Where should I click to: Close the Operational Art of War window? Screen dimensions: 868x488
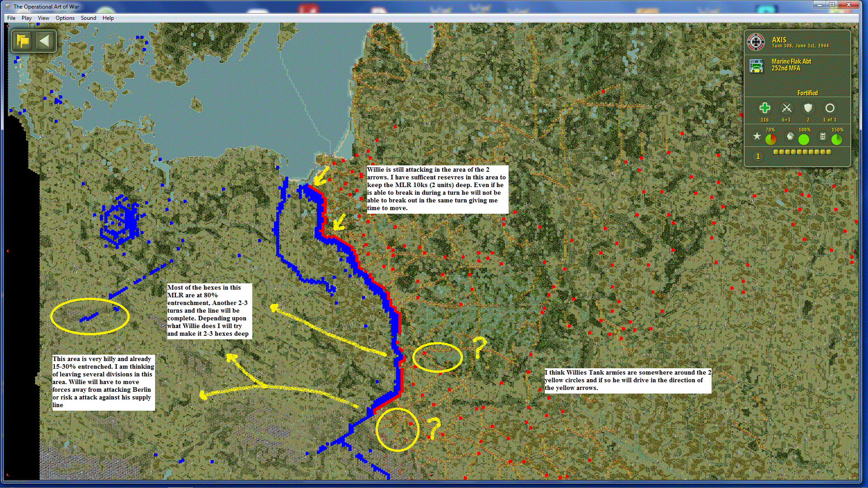[849, 5]
